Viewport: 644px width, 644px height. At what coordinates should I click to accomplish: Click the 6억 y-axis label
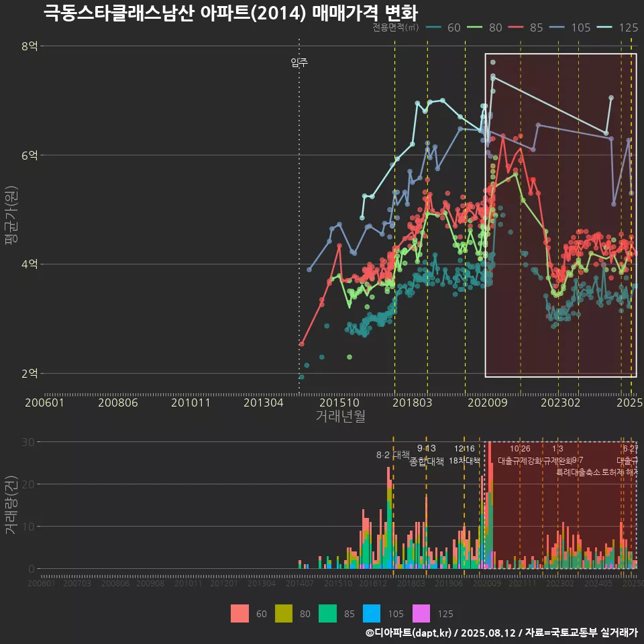pyautogui.click(x=30, y=155)
